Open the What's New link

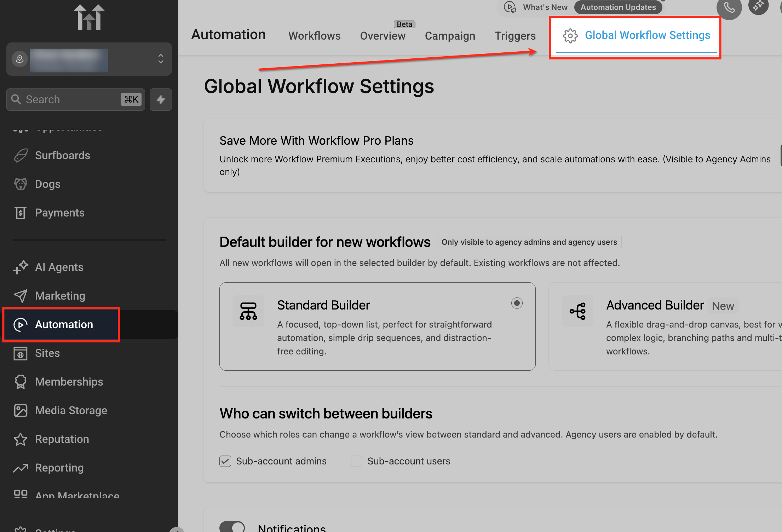[545, 7]
